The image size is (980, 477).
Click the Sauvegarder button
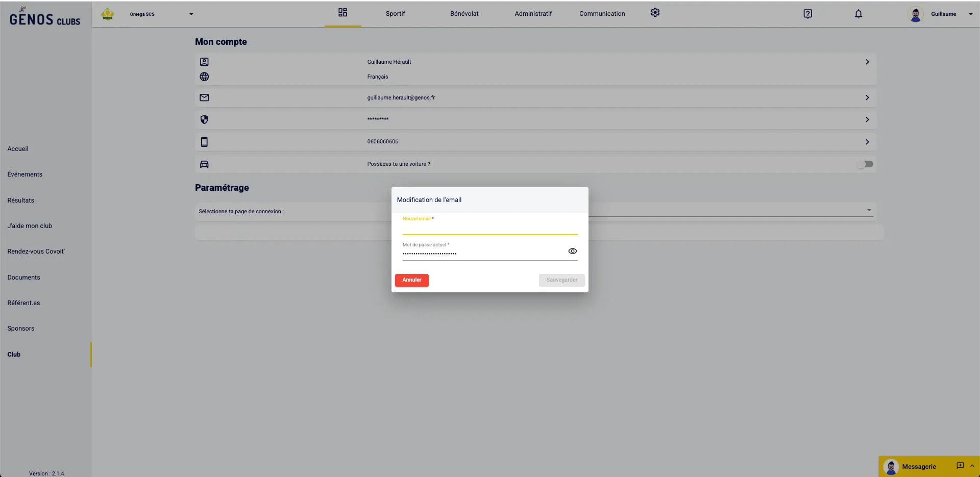point(561,280)
